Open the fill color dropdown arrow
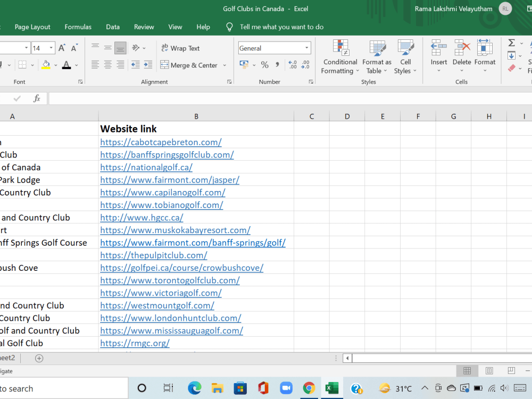Screen dimensions: 532x399 [56, 65]
